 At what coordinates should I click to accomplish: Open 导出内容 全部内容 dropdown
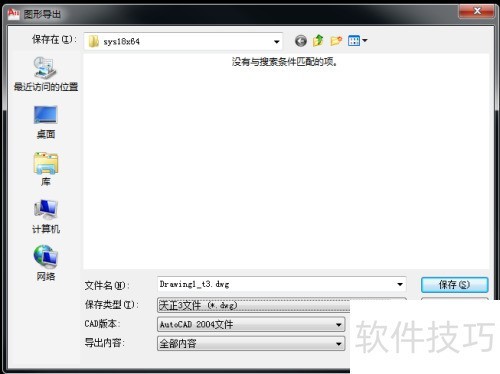251,343
